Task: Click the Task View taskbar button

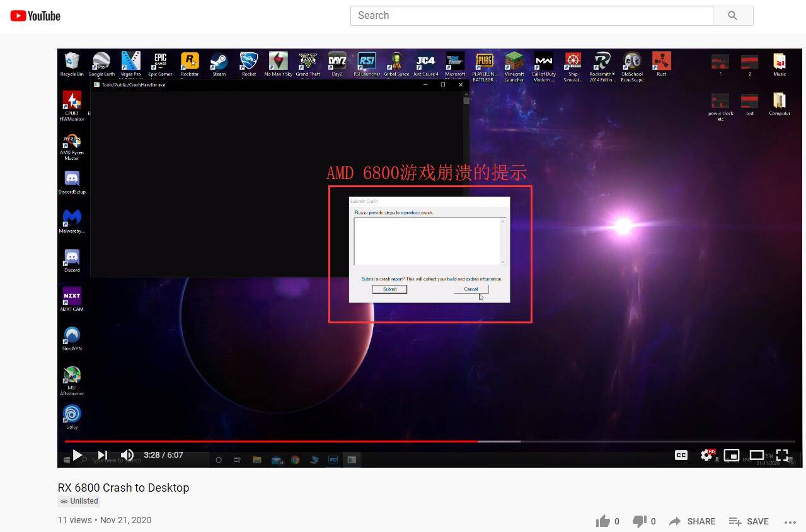Action: pyautogui.click(x=238, y=460)
